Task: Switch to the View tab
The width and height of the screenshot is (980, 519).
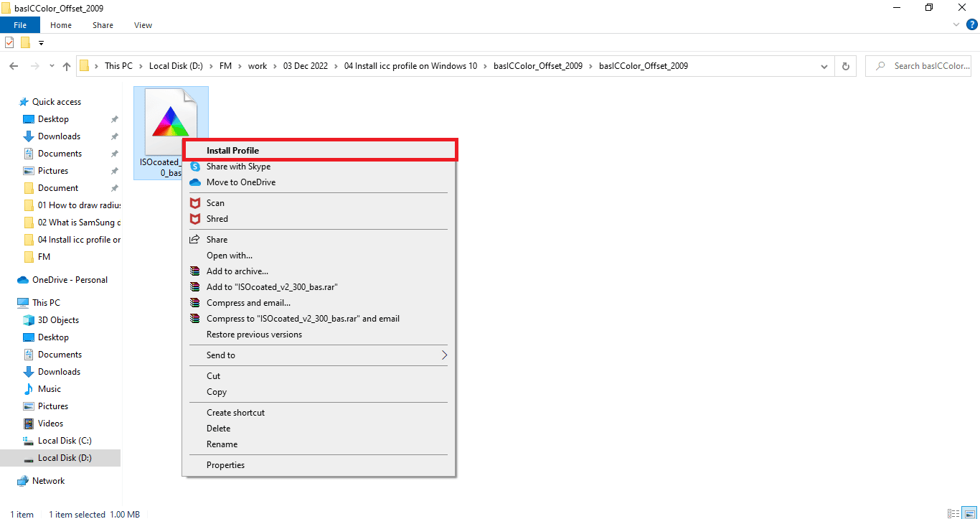Action: click(x=142, y=24)
